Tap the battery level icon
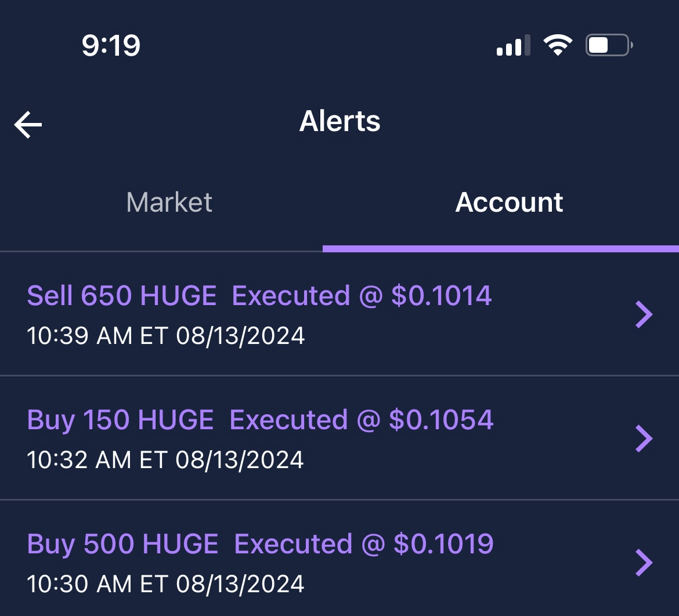 pos(608,45)
